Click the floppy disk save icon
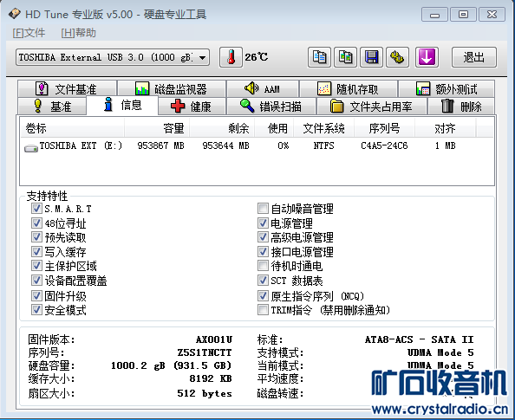This screenshot has height=420, width=515. coord(371,57)
